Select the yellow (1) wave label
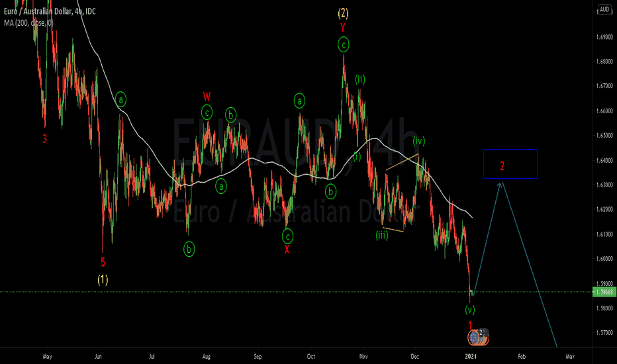Image resolution: width=617 pixels, height=364 pixels. [x=103, y=280]
